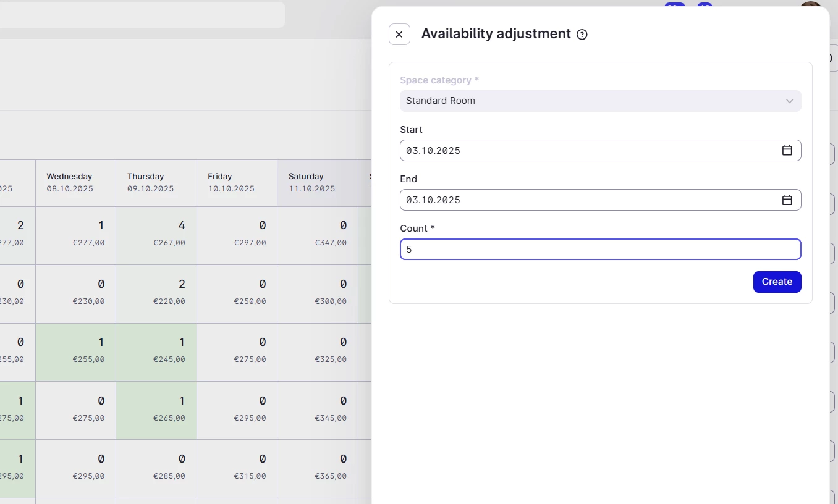
Task: Select the Saturday 11.10.2025 column header
Action: [317, 183]
